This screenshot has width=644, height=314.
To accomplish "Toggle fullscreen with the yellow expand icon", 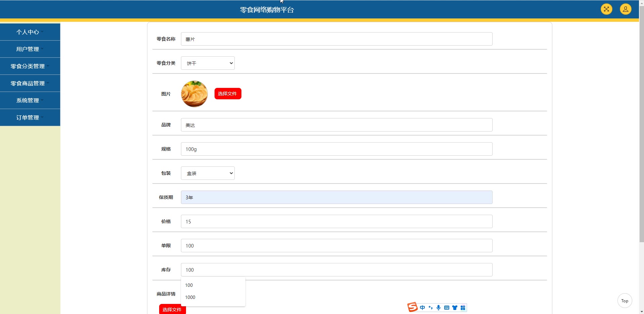I will pyautogui.click(x=606, y=9).
